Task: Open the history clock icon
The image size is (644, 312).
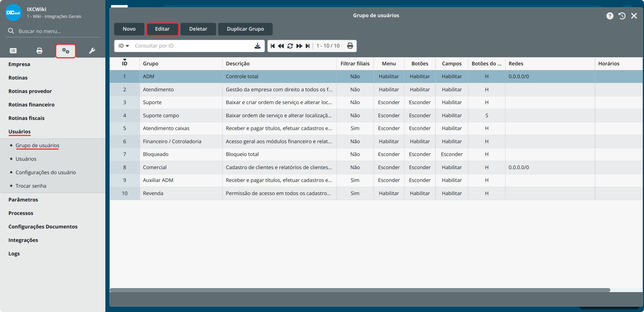Action: coord(622,16)
